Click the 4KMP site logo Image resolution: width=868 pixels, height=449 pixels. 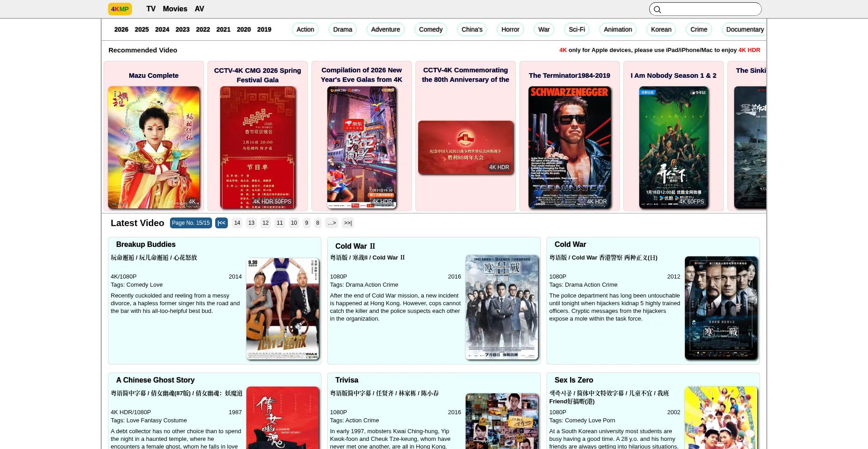(x=120, y=9)
